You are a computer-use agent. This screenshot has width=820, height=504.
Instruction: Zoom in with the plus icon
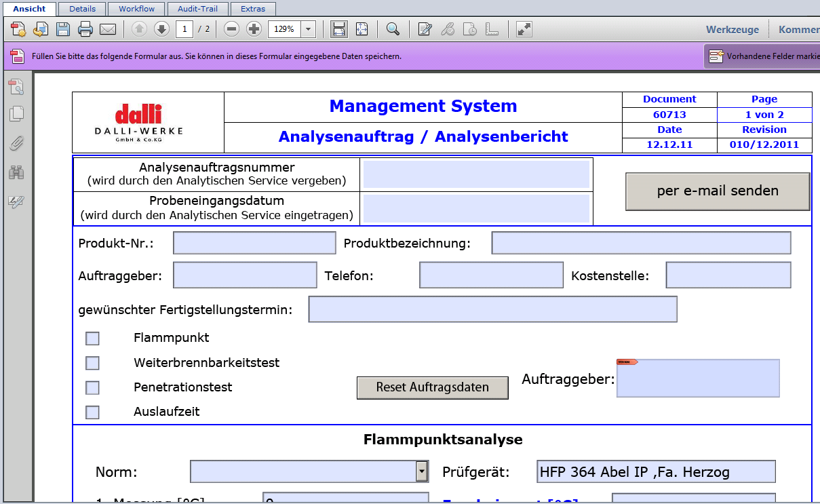(254, 29)
